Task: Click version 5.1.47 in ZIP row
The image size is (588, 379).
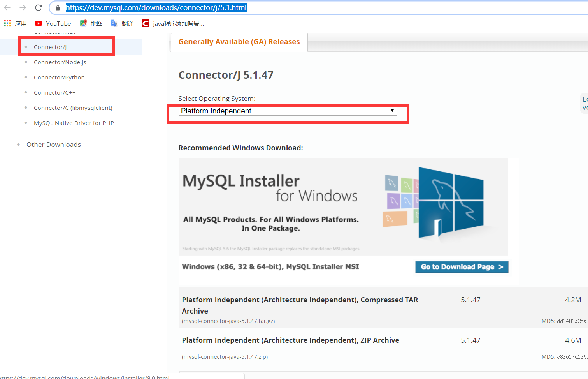Action: (470, 340)
